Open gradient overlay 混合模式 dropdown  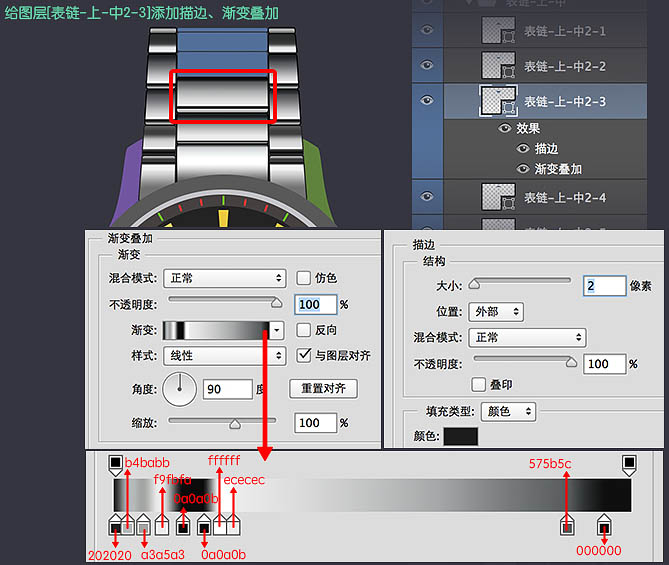(224, 278)
